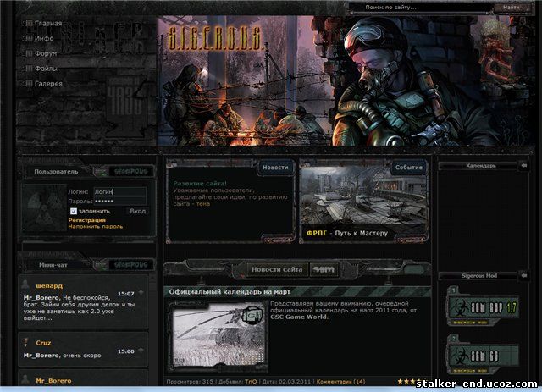
Task: Click the bottom Mr_Borero avatar icon
Action: pos(25,379)
